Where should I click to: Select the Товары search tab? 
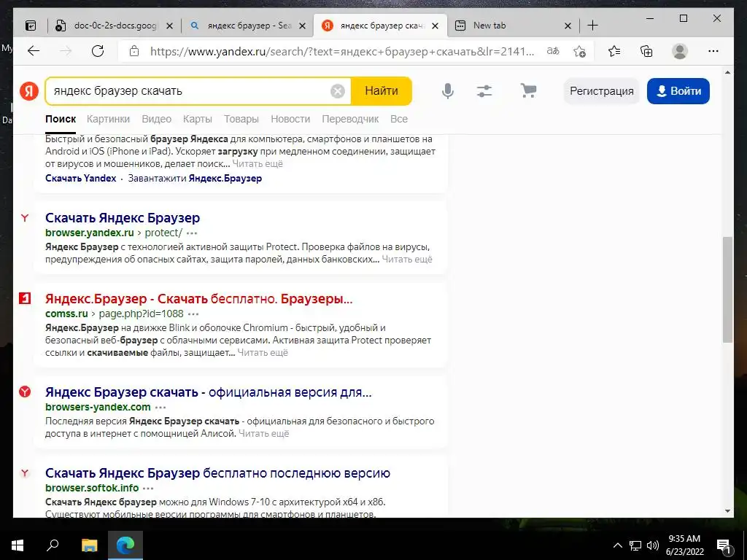241,119
